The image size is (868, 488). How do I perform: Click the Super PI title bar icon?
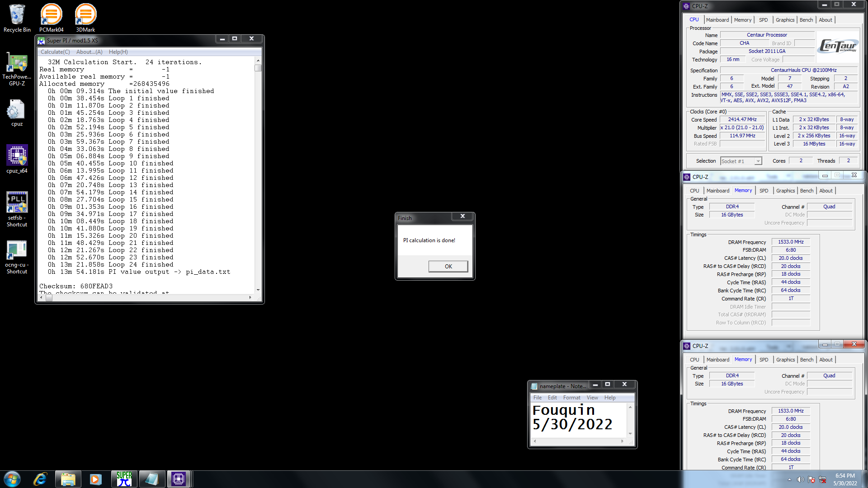click(42, 40)
